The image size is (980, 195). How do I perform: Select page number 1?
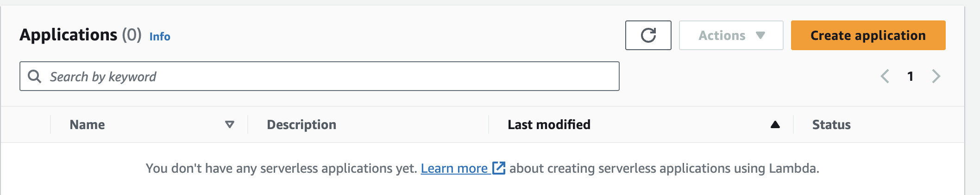(x=910, y=76)
